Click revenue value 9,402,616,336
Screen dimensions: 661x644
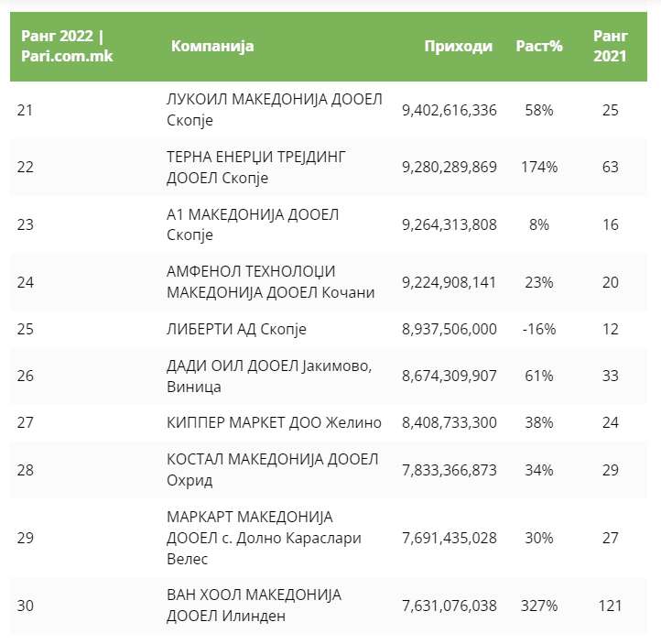pyautogui.click(x=449, y=110)
